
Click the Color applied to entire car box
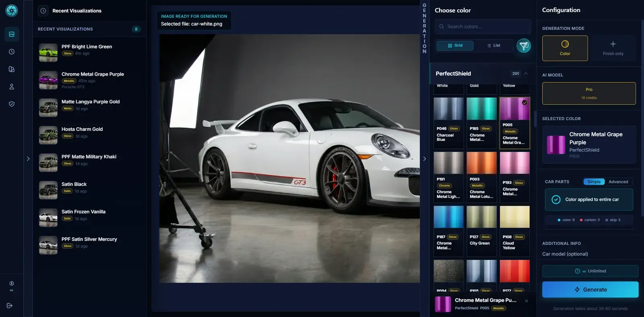pyautogui.click(x=589, y=200)
